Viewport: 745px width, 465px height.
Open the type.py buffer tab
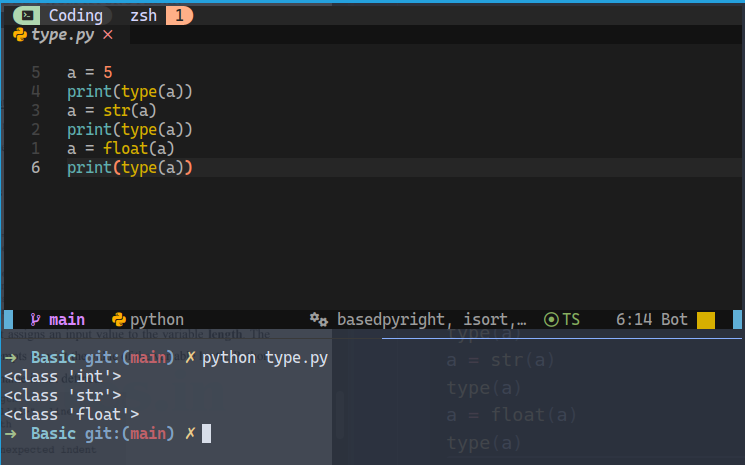62,35
